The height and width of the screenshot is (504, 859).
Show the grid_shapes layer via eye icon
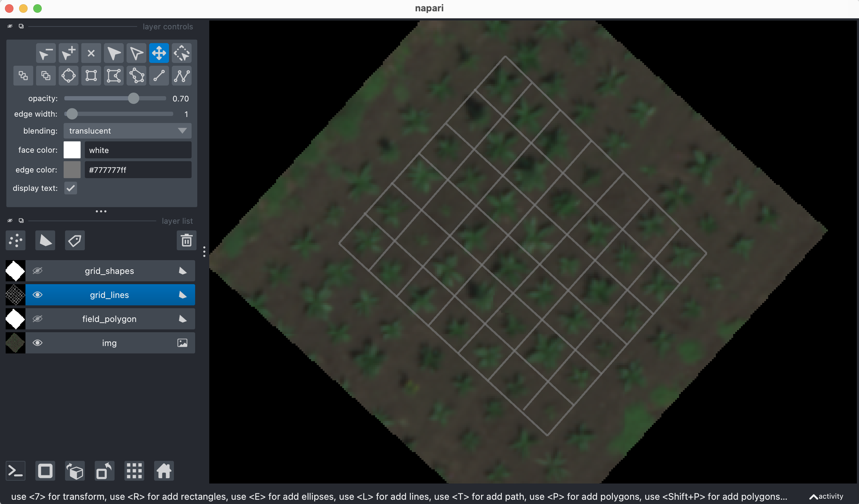point(37,271)
